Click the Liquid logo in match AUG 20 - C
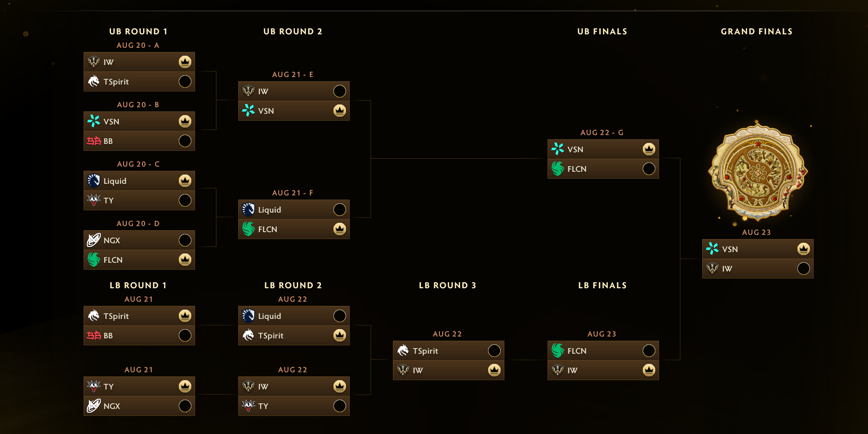868x434 pixels. coord(94,181)
